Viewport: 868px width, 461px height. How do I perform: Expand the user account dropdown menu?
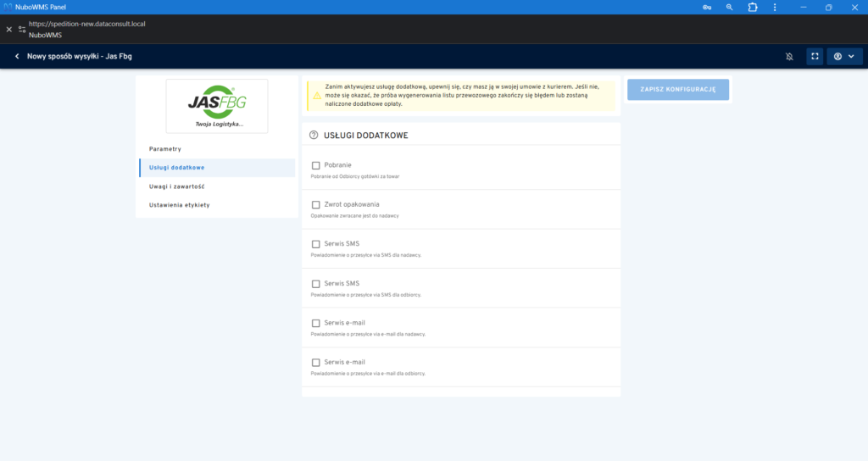(x=844, y=57)
